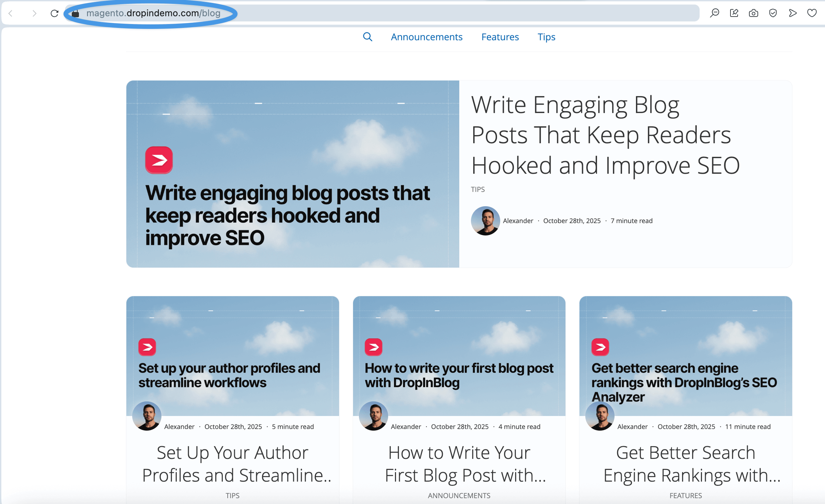Select the Features navigation link
Image resolution: width=825 pixels, height=504 pixels.
coord(500,37)
